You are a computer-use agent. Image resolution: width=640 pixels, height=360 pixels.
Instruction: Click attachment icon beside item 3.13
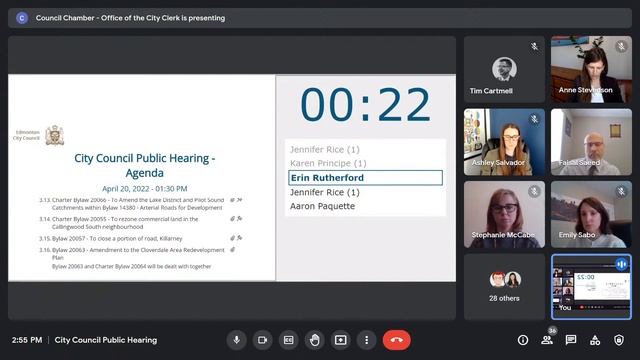click(232, 200)
